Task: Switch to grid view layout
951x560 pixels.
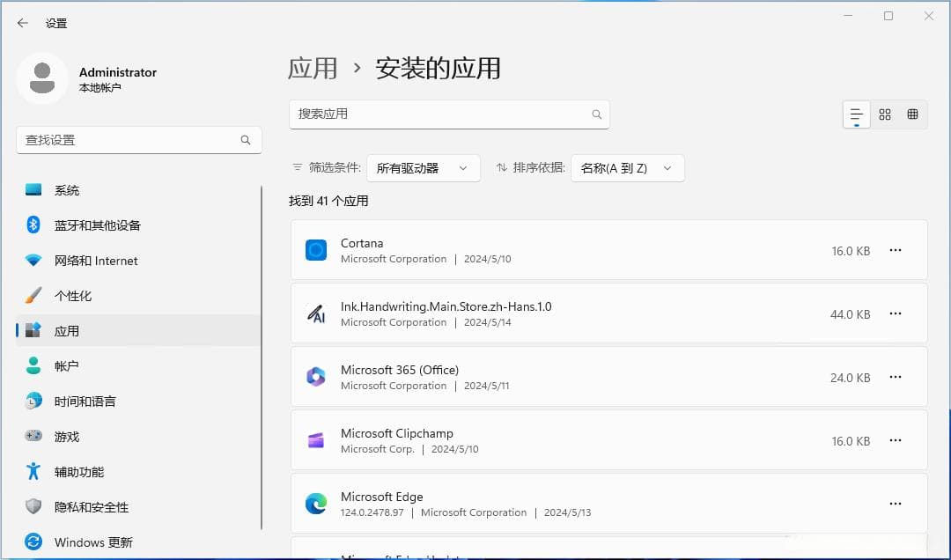Action: (x=885, y=114)
